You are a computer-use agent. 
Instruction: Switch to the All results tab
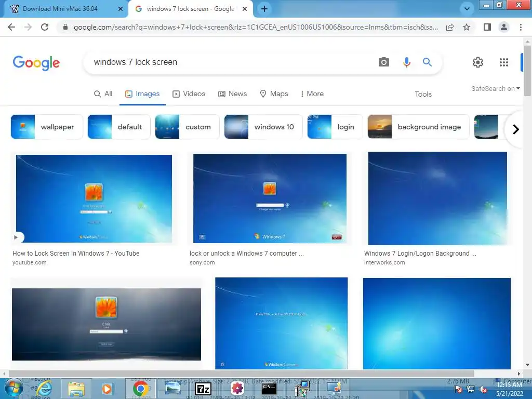(103, 94)
